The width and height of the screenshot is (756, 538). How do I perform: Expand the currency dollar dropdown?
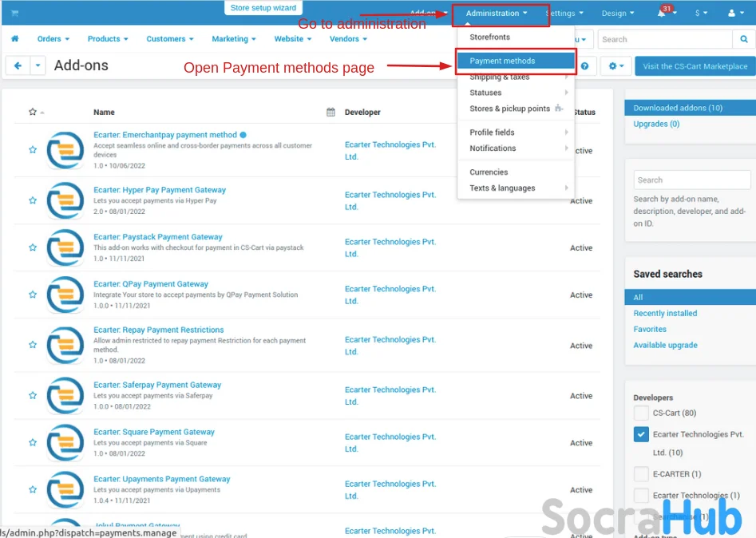tap(701, 14)
